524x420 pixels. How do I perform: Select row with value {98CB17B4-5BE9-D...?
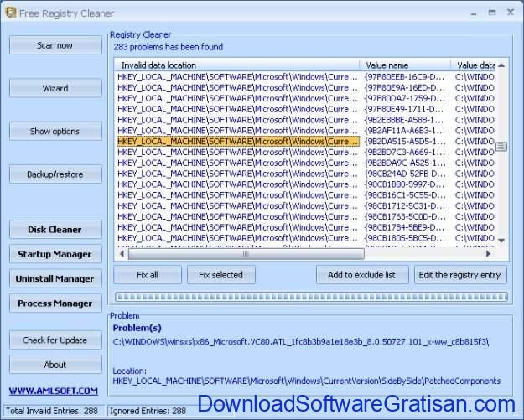(x=306, y=227)
